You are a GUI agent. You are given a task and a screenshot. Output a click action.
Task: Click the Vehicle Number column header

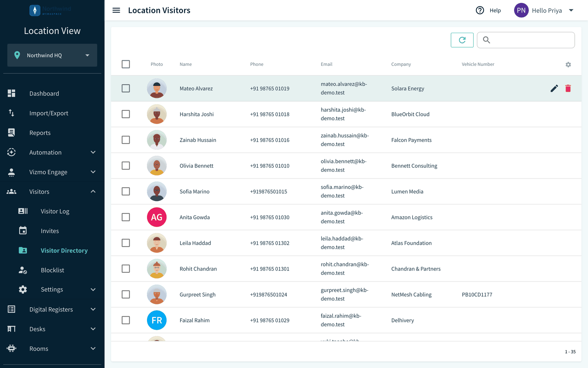pyautogui.click(x=478, y=64)
